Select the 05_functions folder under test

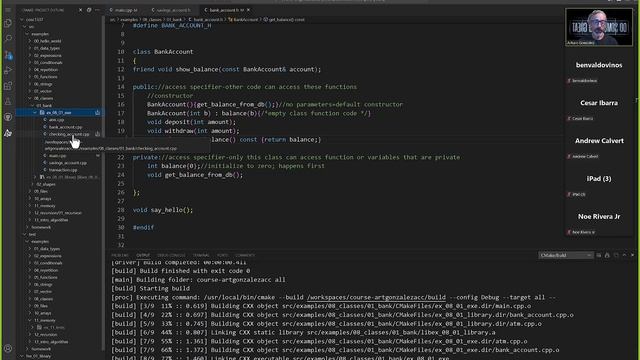point(46,277)
